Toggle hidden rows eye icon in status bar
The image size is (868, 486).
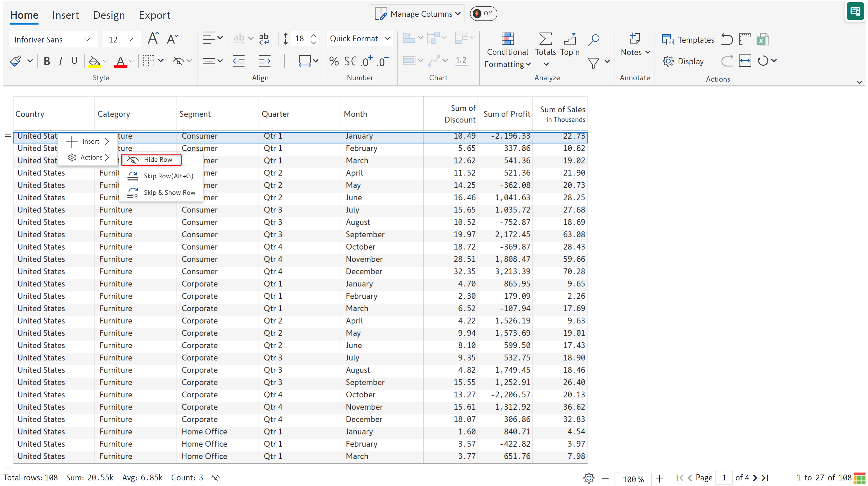click(216, 478)
